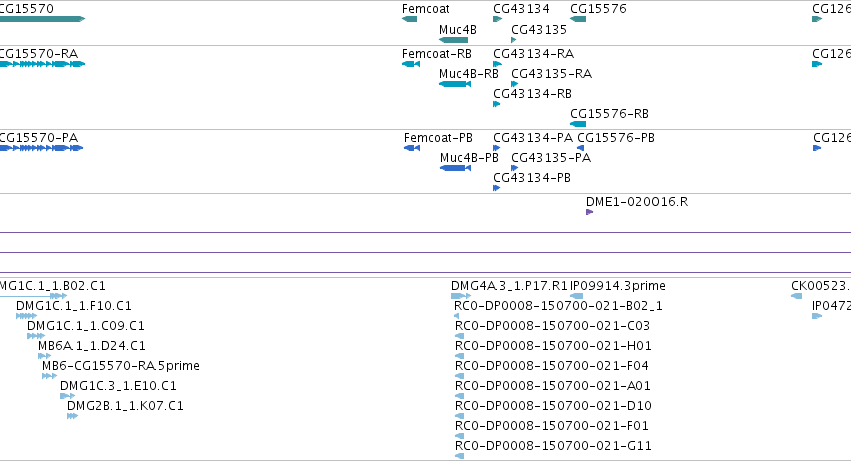
Task: Select the DMG1C.3_1.E10.C1 EST label
Action: pyautogui.click(x=118, y=386)
